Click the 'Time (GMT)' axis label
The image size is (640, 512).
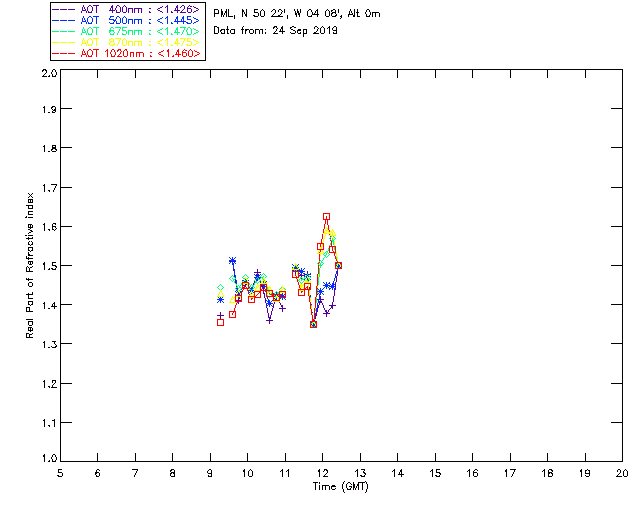point(340,487)
